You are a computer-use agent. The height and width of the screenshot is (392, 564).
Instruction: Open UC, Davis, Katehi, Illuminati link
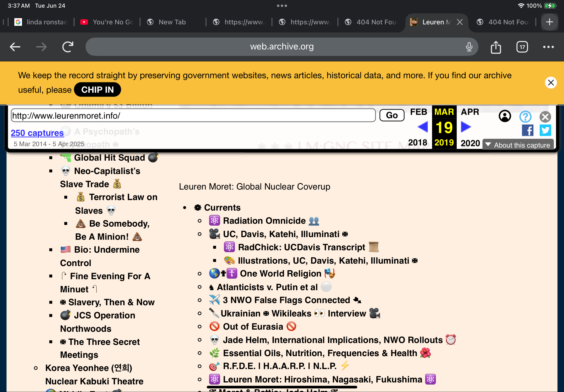click(x=278, y=234)
